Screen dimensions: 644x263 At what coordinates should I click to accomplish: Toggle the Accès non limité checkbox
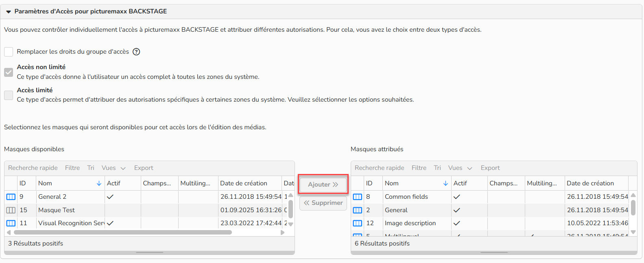click(x=9, y=72)
